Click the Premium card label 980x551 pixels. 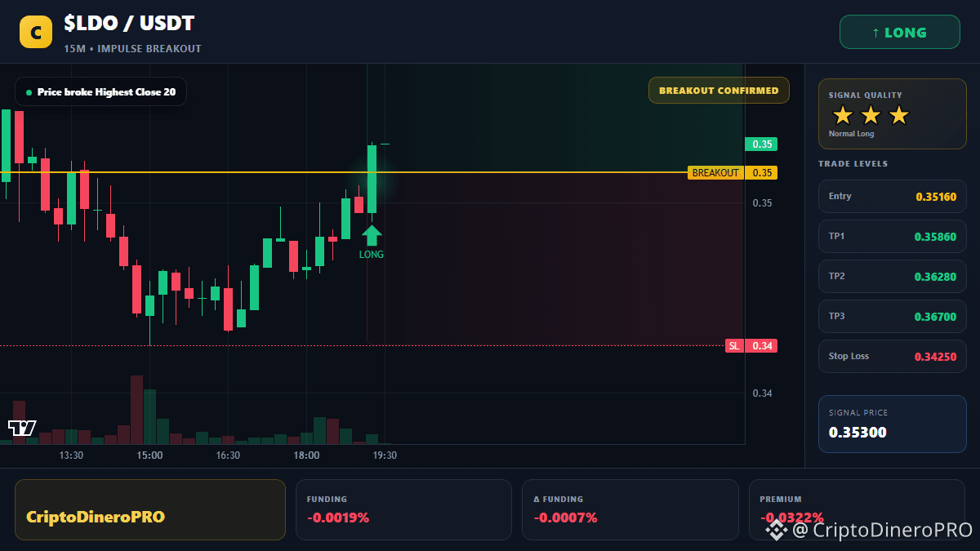coord(781,499)
